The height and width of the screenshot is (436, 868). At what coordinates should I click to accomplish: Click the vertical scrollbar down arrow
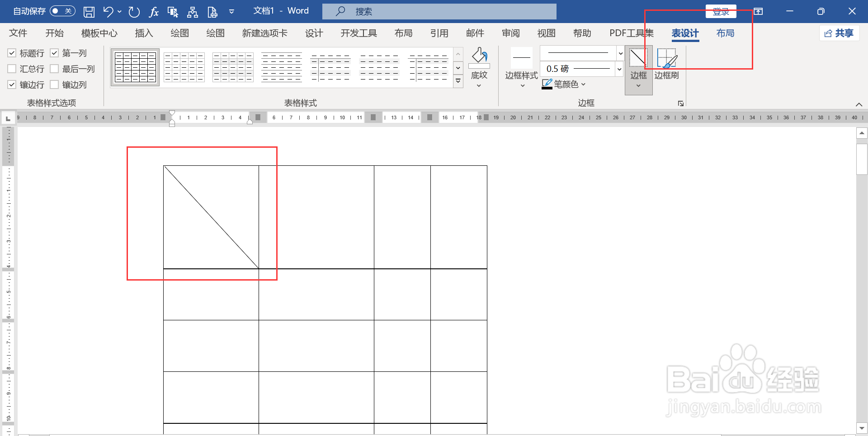coord(862,428)
